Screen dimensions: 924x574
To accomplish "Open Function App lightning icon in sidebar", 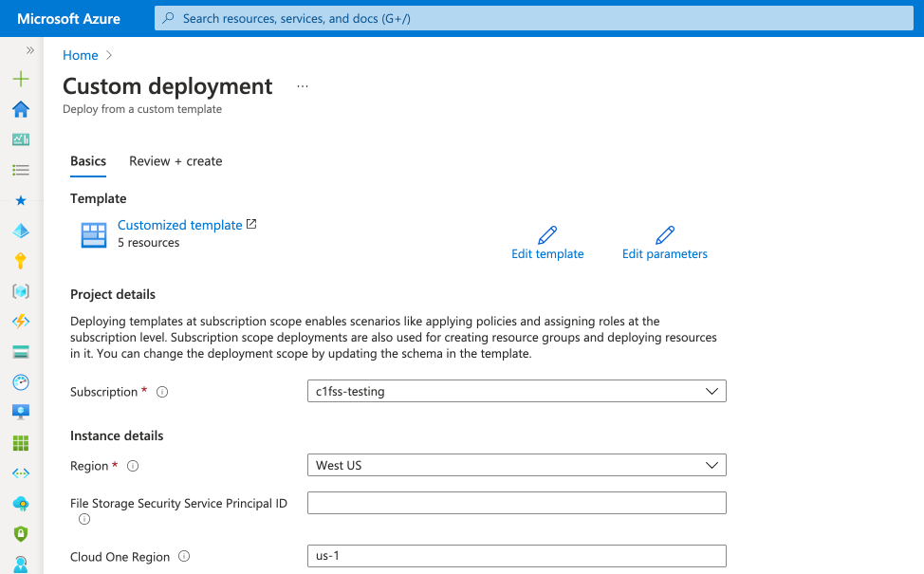I will [x=21, y=322].
